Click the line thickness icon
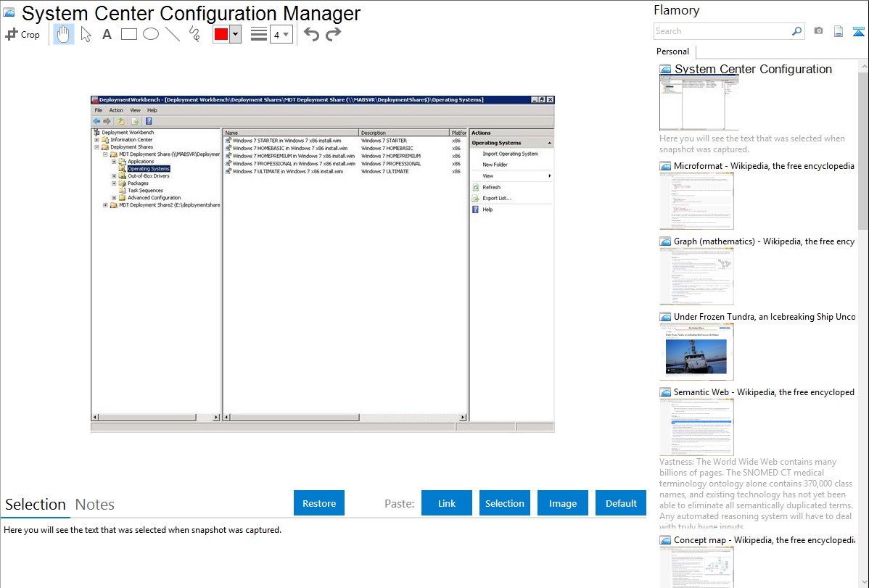 click(x=259, y=34)
